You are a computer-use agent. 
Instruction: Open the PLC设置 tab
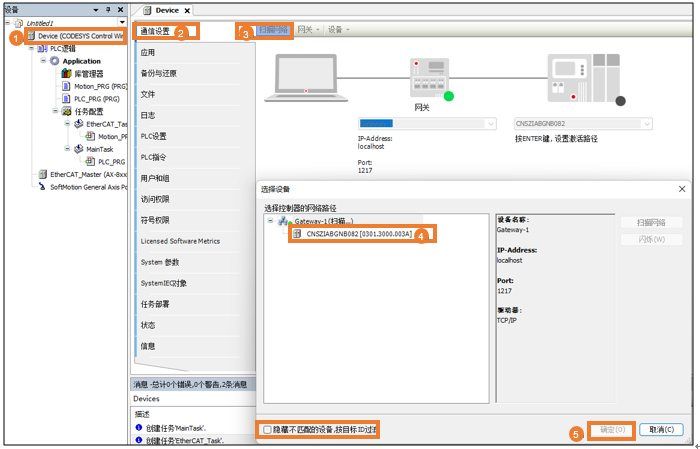(154, 136)
